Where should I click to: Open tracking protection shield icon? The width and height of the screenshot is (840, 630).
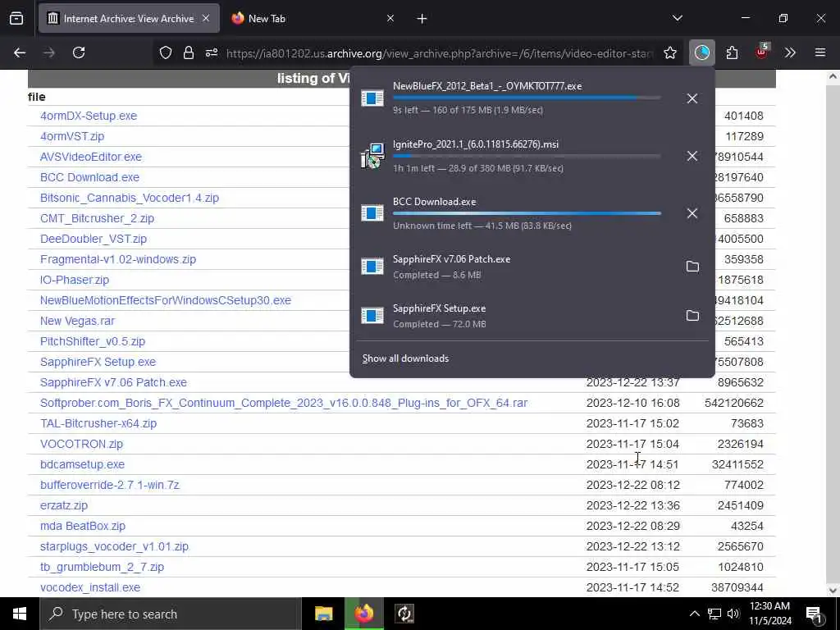166,52
